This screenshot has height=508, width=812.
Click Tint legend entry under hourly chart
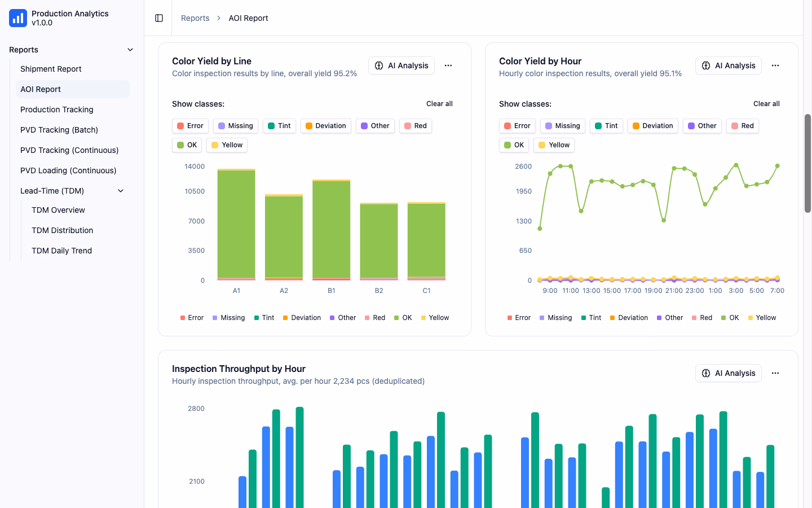click(591, 318)
